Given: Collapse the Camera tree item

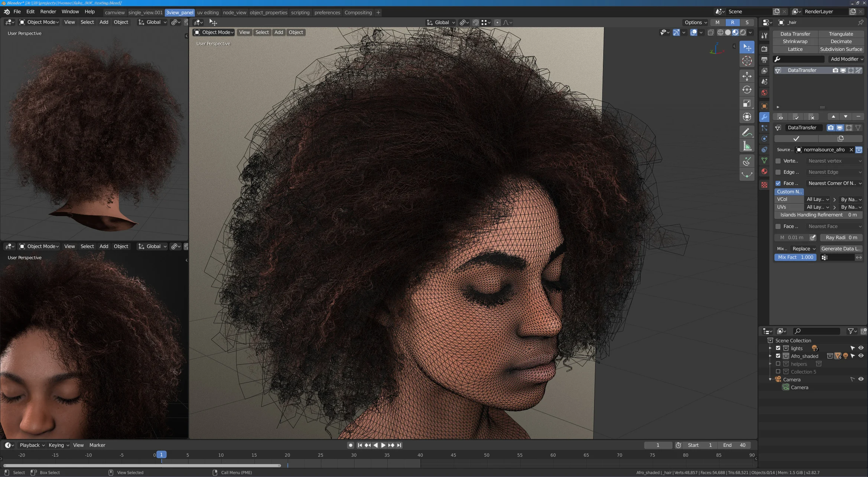Looking at the screenshot, I should tap(770, 380).
